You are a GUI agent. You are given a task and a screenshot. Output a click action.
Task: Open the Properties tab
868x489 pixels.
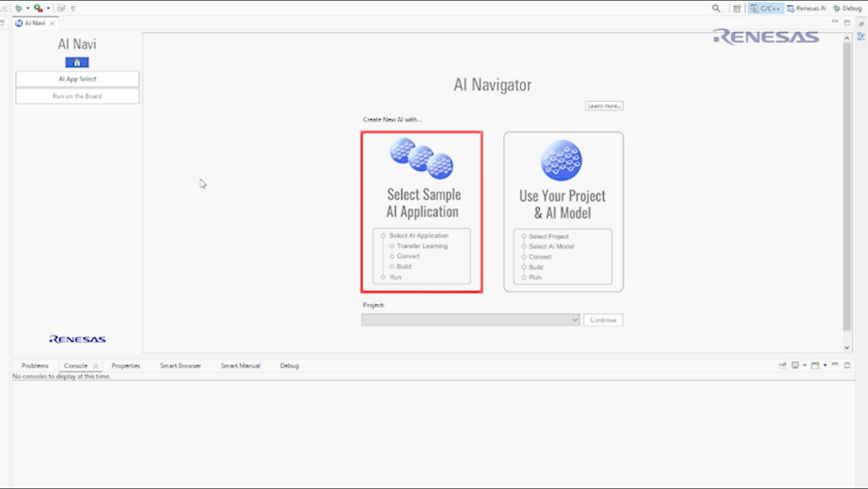click(125, 366)
